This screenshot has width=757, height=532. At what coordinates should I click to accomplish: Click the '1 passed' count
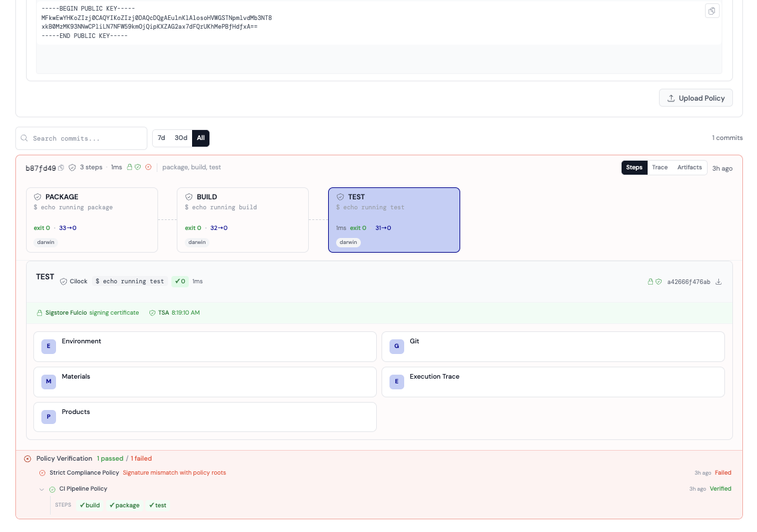[110, 459]
